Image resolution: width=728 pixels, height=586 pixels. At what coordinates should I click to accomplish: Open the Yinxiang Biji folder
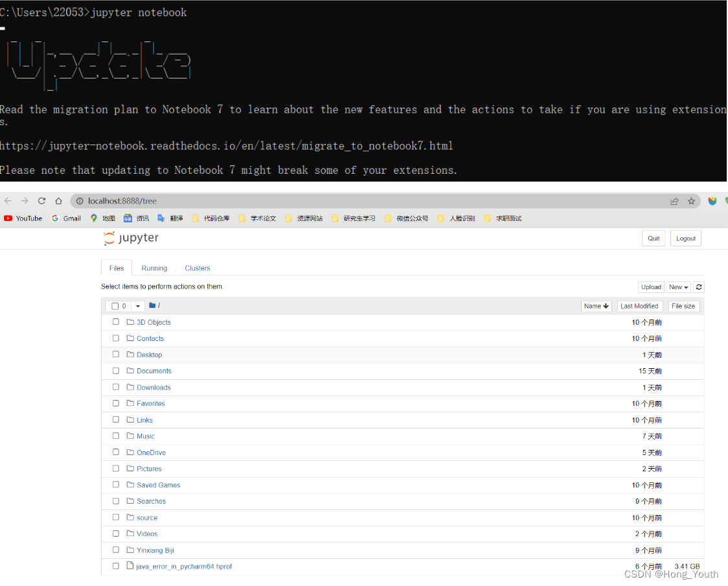click(x=155, y=550)
